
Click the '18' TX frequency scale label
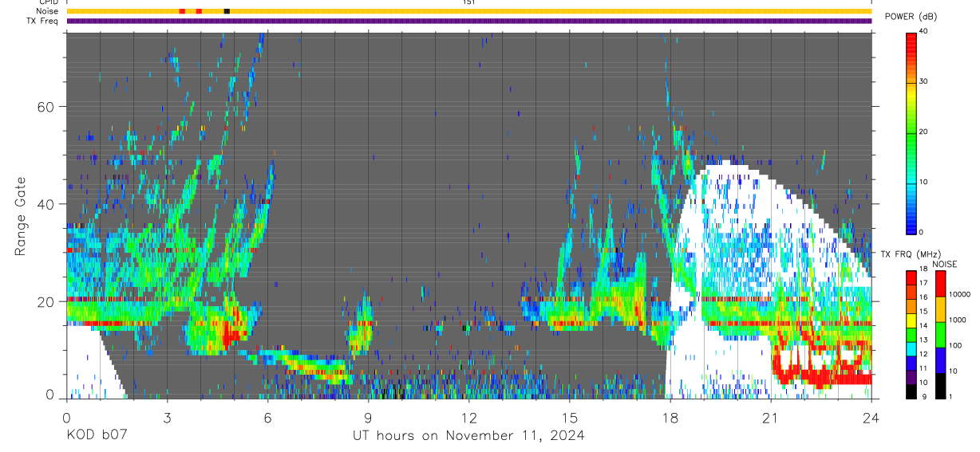[x=923, y=269]
